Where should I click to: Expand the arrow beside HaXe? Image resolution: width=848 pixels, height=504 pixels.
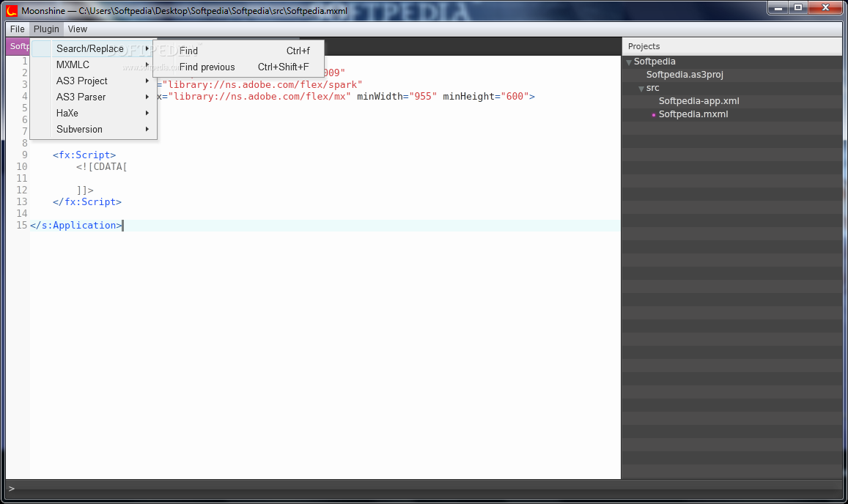click(x=147, y=114)
